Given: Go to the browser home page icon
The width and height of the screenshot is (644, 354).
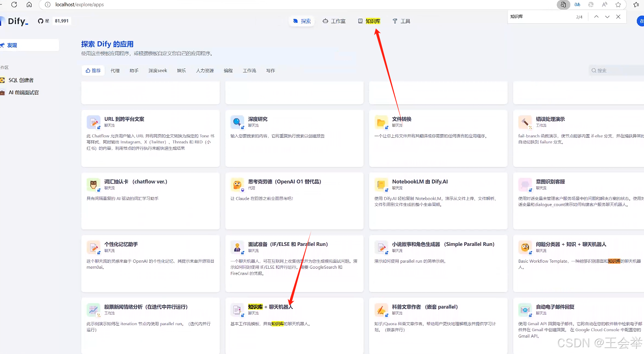Looking at the screenshot, I should 29,4.
